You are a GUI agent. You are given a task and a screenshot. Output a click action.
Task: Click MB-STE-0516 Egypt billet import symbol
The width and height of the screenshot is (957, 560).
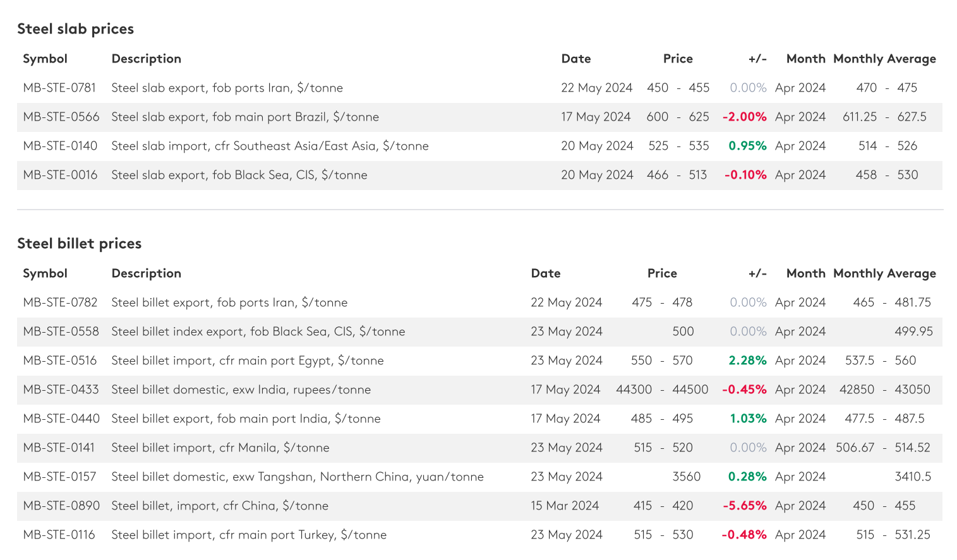tap(60, 360)
